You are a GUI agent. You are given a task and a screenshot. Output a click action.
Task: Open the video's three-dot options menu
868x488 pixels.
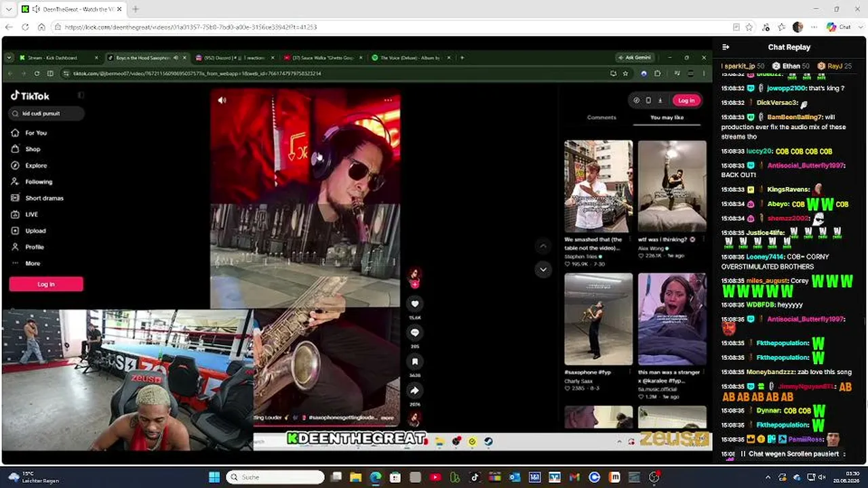point(388,100)
